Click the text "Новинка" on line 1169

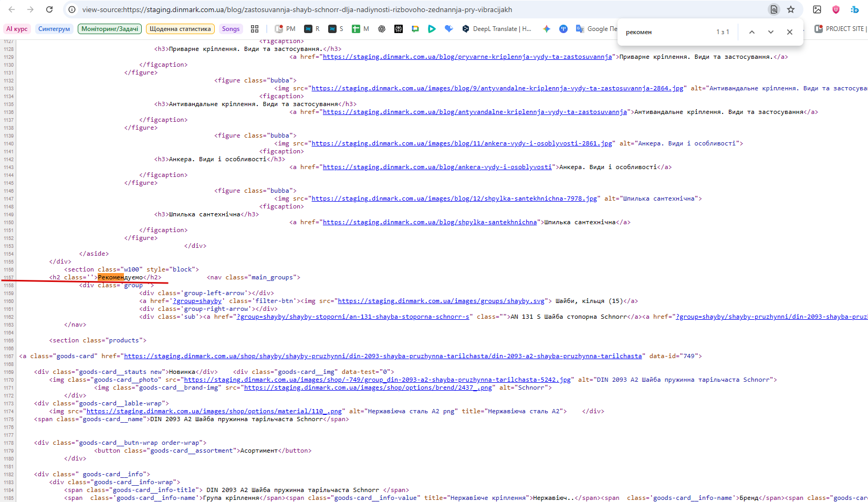(x=182, y=372)
